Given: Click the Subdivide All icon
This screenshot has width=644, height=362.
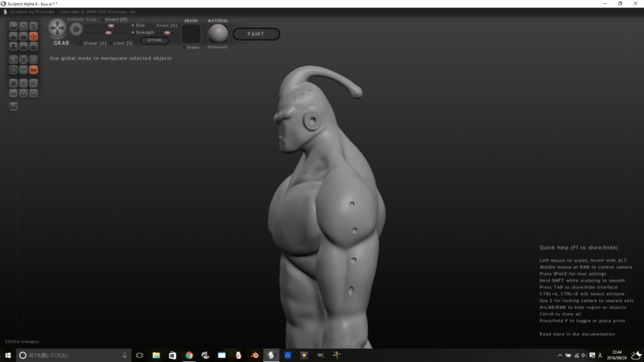Looking at the screenshot, I should pos(34,60).
